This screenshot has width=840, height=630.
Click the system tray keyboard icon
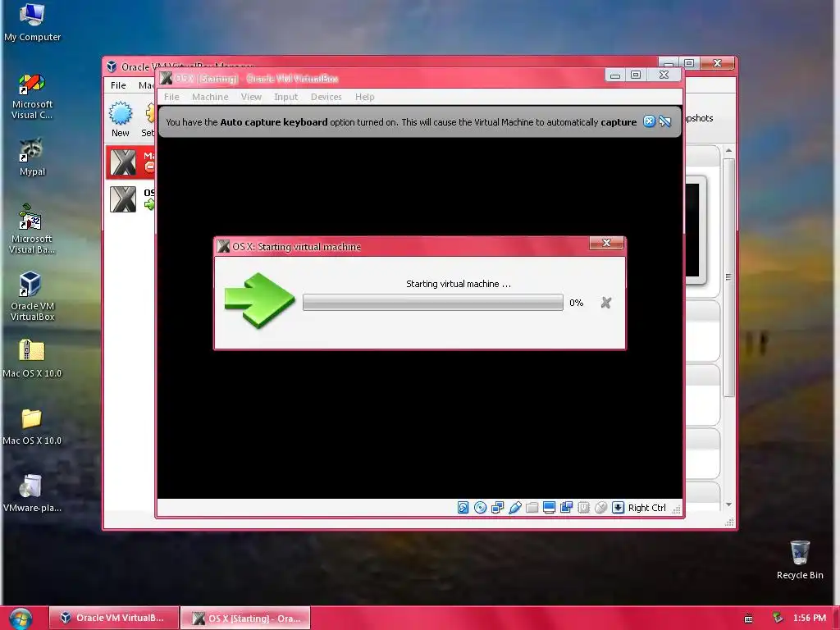(x=748, y=619)
